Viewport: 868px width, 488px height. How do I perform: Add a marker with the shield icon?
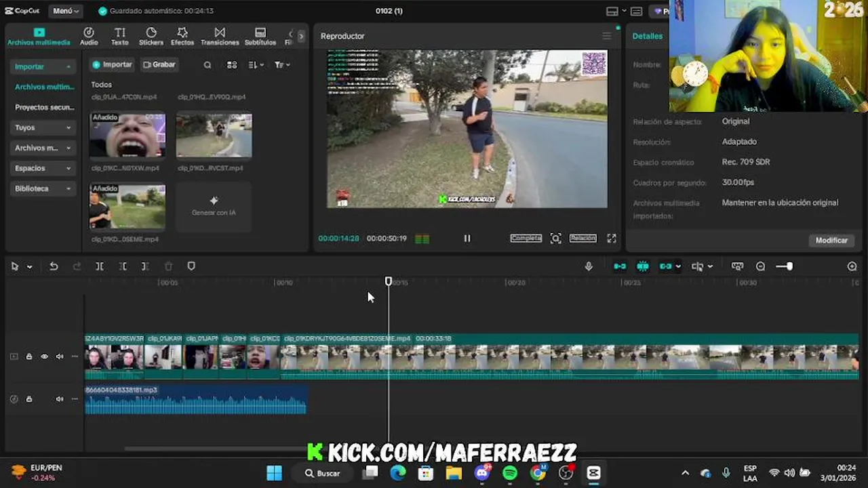tap(191, 266)
